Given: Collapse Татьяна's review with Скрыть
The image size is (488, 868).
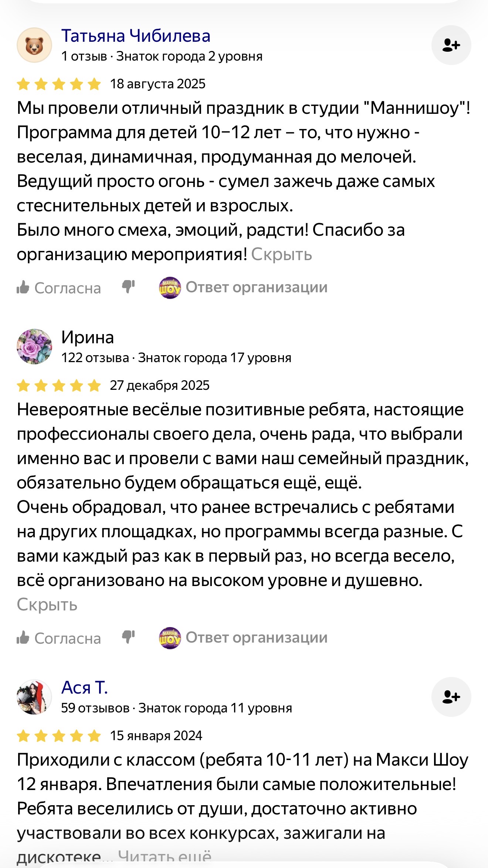Looking at the screenshot, I should pos(282,255).
